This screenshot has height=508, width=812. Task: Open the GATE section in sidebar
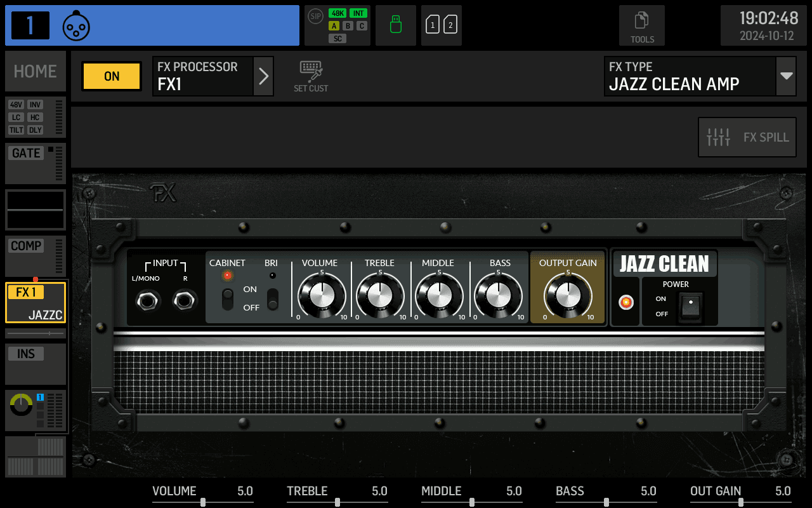36,163
